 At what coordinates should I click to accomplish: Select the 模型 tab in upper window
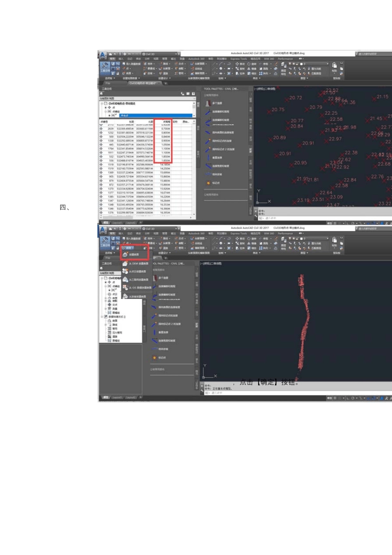click(106, 223)
